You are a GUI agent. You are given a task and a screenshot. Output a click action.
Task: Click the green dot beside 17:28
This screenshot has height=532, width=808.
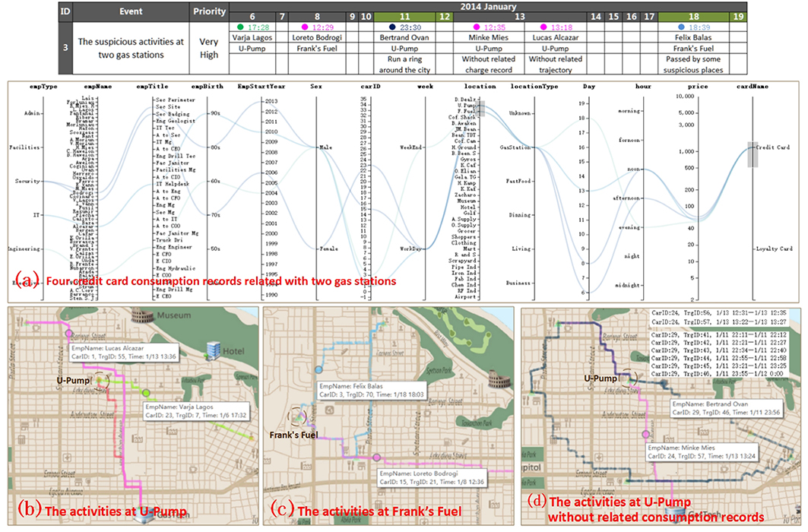[x=240, y=27]
